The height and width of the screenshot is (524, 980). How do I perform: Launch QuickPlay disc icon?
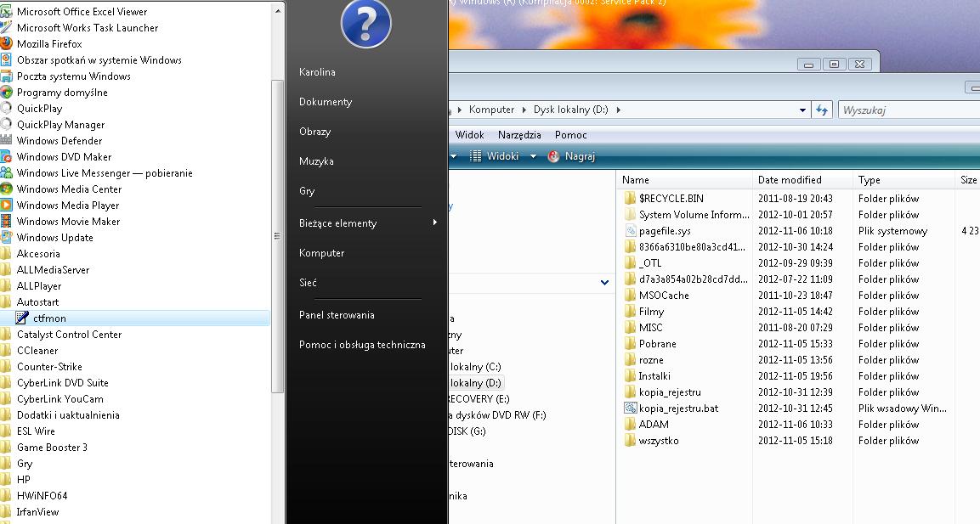6,108
